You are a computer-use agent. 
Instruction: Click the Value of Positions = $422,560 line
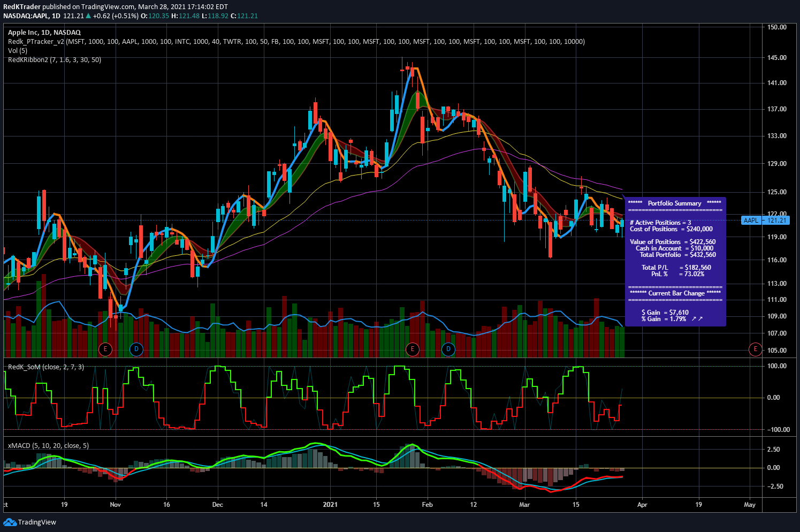tap(673, 242)
